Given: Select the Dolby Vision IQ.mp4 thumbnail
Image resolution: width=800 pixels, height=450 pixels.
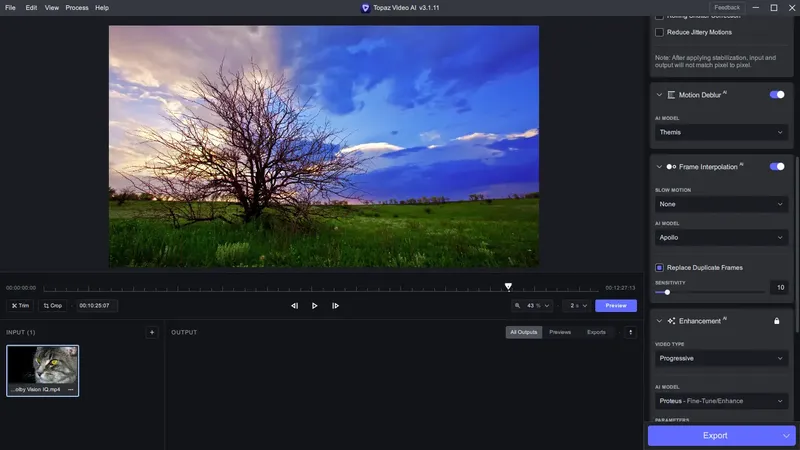Looking at the screenshot, I should point(42,370).
